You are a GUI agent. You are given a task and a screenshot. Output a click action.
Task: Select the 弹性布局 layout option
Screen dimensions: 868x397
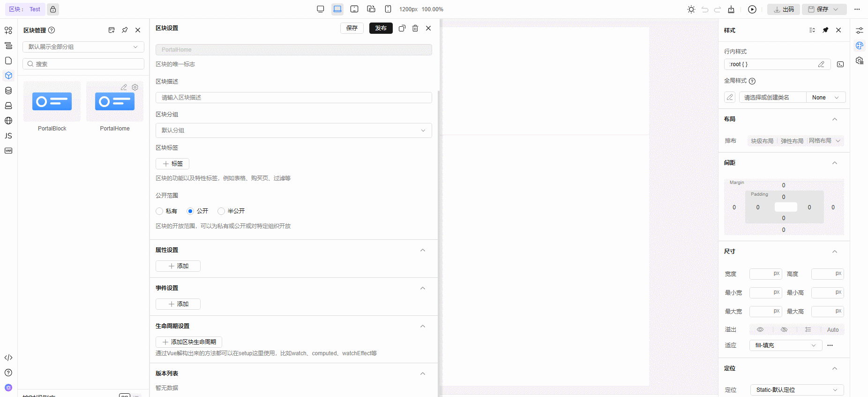pyautogui.click(x=792, y=141)
